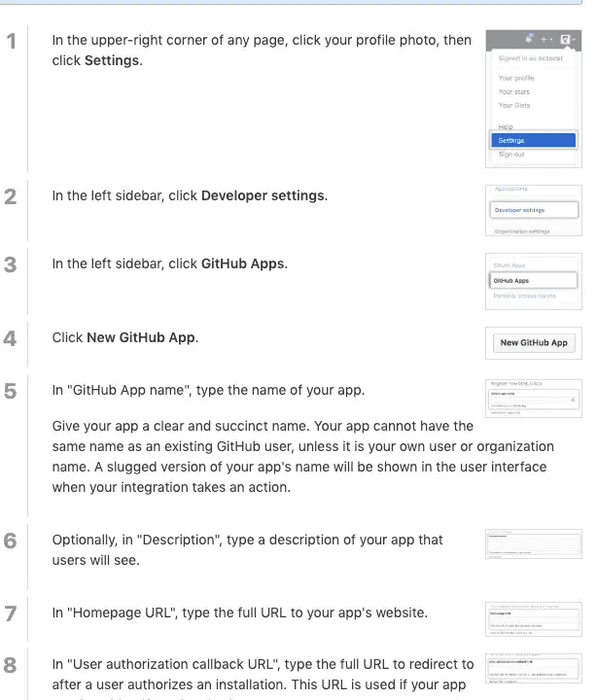Image resolution: width=597 pixels, height=700 pixels.
Task: Choose Sign out in the profile menu image
Action: pos(511,154)
